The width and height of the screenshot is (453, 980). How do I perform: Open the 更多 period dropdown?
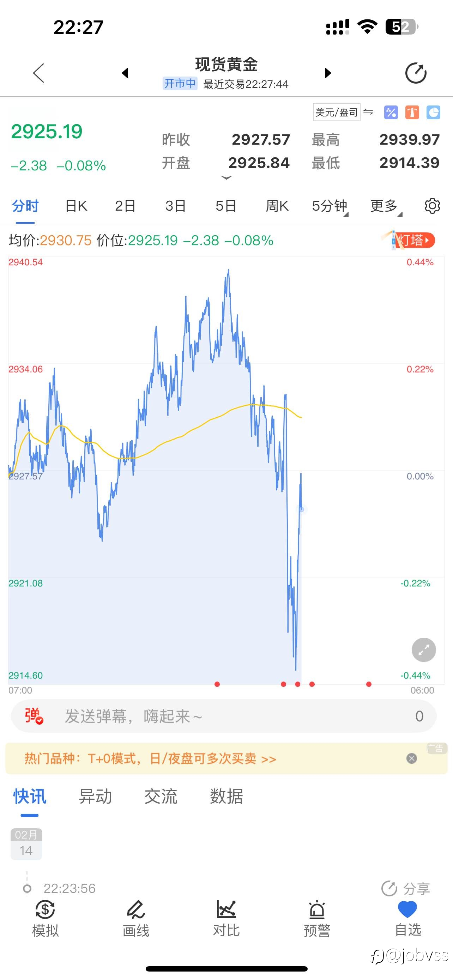386,206
